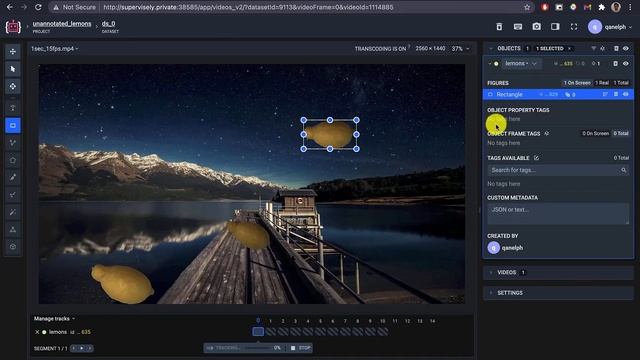The width and height of the screenshot is (640, 360).
Task: Clear the '1 SELECTED' filter
Action: 570,49
